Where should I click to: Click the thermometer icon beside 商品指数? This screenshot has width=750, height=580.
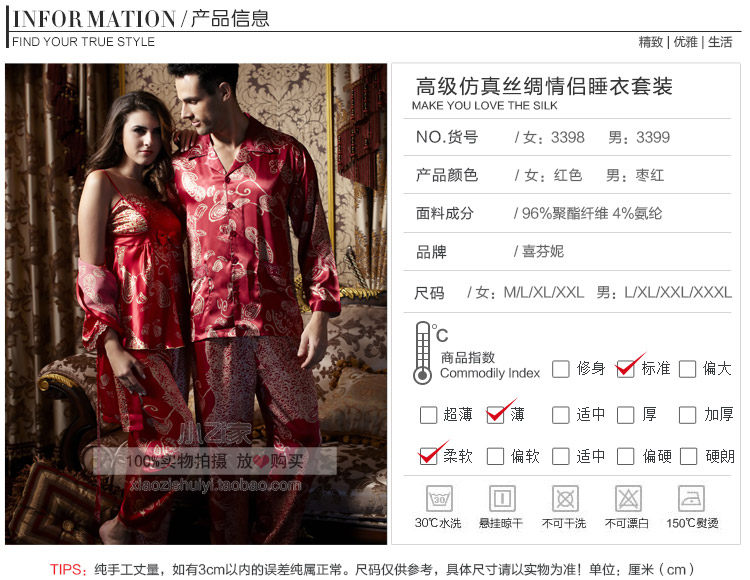pyautogui.click(x=422, y=353)
